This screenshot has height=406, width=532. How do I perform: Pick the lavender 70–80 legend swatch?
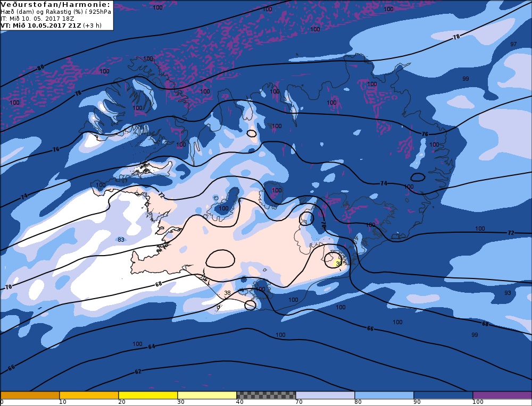click(x=325, y=395)
